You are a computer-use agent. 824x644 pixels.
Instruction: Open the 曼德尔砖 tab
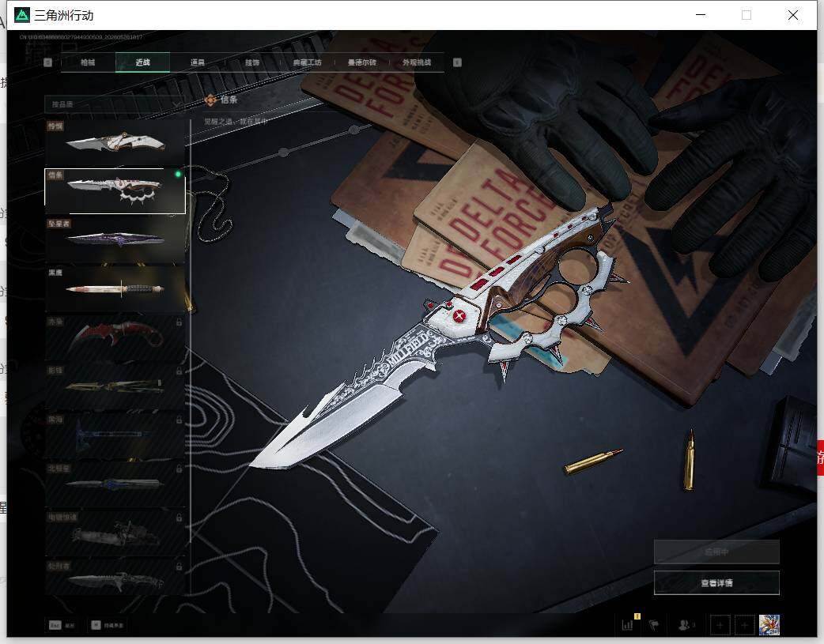coord(361,62)
